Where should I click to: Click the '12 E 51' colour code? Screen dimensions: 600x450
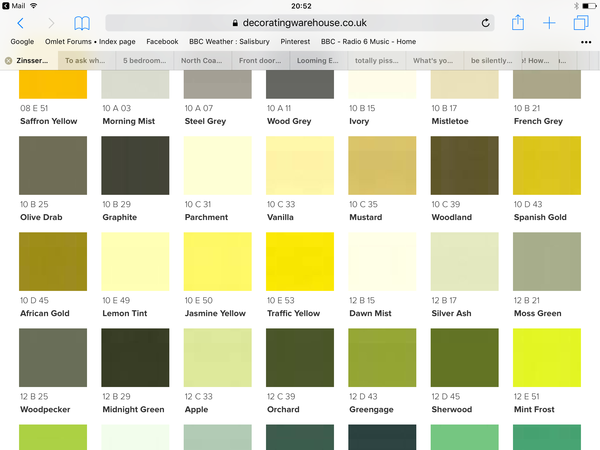[x=527, y=396]
